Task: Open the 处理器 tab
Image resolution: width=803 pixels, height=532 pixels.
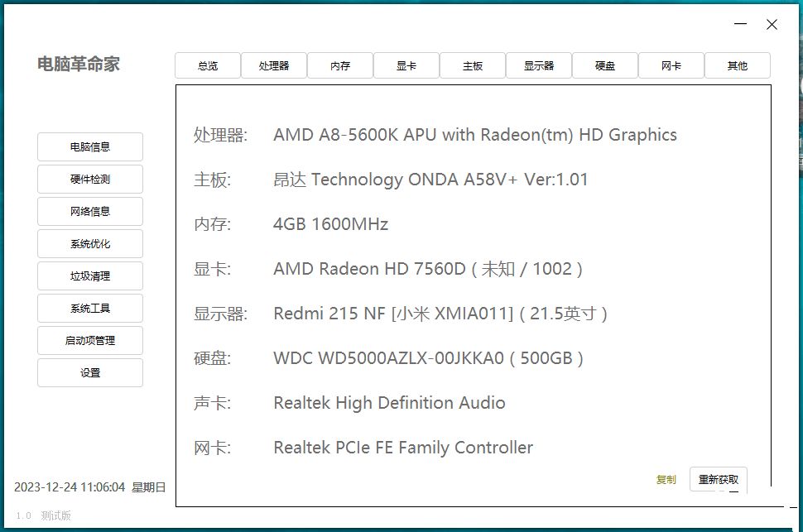Action: [x=274, y=65]
